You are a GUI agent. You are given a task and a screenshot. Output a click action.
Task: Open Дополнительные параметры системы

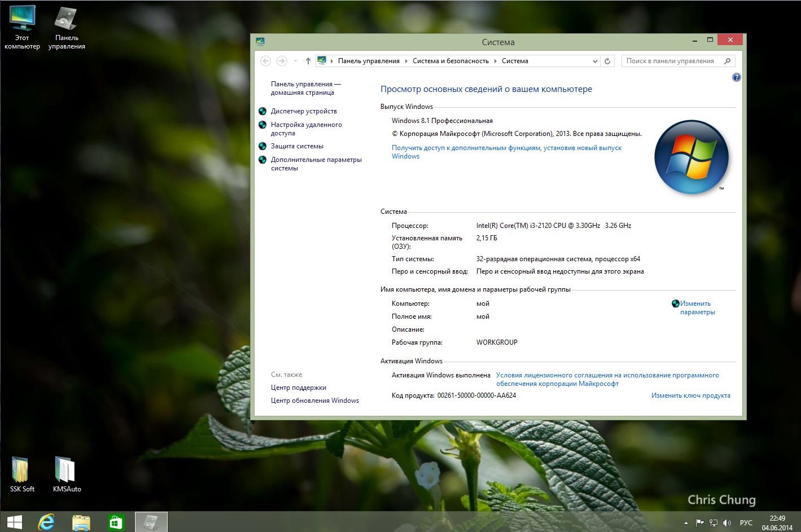[x=316, y=164]
